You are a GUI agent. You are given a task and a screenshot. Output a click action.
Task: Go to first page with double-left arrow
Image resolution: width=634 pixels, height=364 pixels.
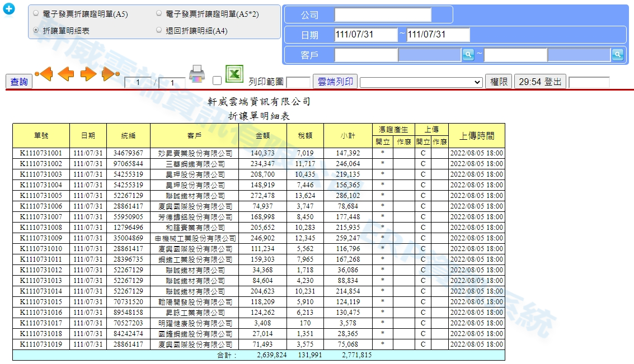click(44, 74)
